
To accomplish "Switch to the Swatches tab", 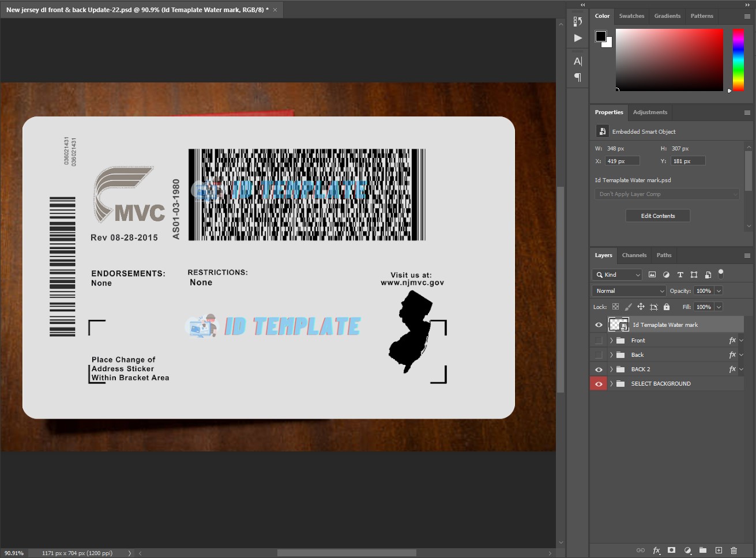I will click(x=631, y=16).
